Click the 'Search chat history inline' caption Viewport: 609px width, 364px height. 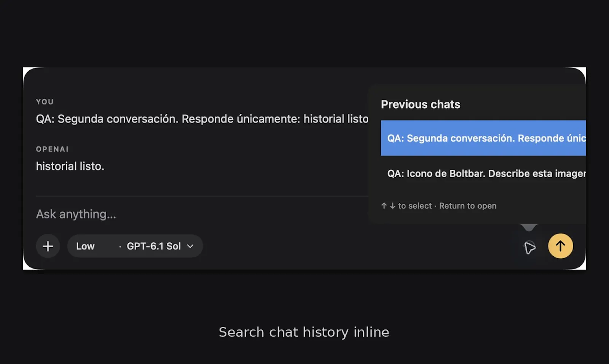304,332
